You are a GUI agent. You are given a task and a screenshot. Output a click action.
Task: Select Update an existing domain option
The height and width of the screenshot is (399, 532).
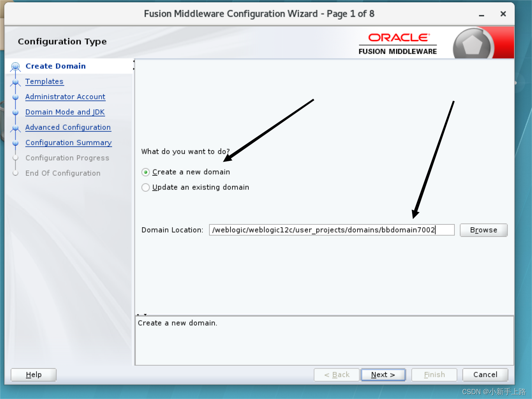146,188
